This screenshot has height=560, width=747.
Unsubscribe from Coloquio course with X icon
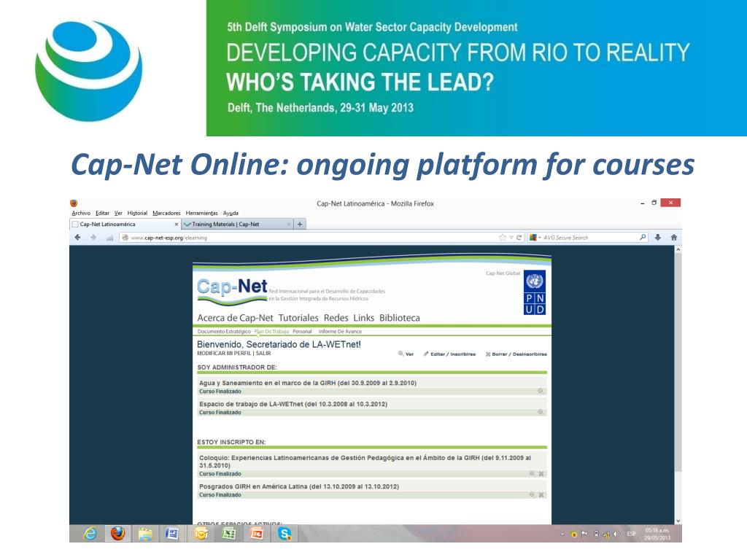pyautogui.click(x=541, y=474)
